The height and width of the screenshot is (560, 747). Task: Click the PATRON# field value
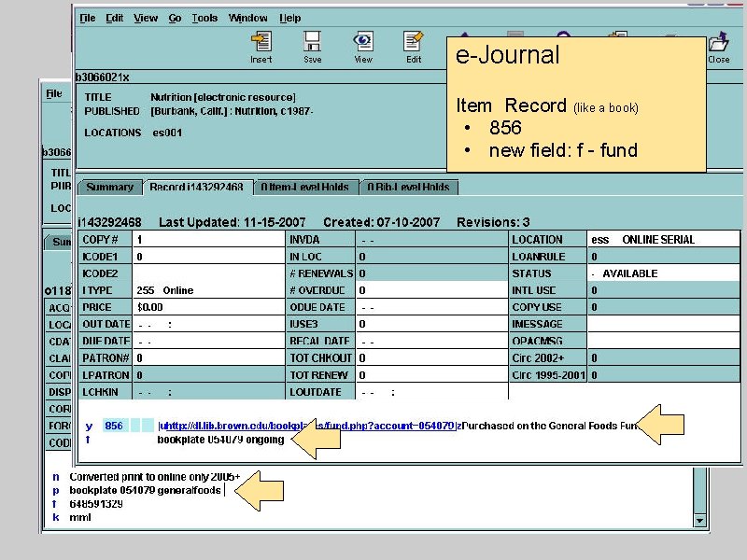(x=208, y=358)
